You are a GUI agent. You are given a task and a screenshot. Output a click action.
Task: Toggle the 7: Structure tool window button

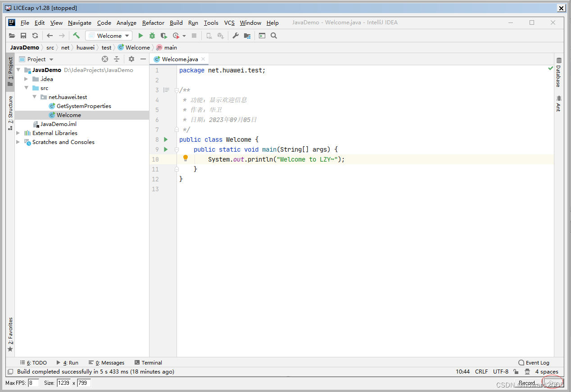click(x=10, y=113)
